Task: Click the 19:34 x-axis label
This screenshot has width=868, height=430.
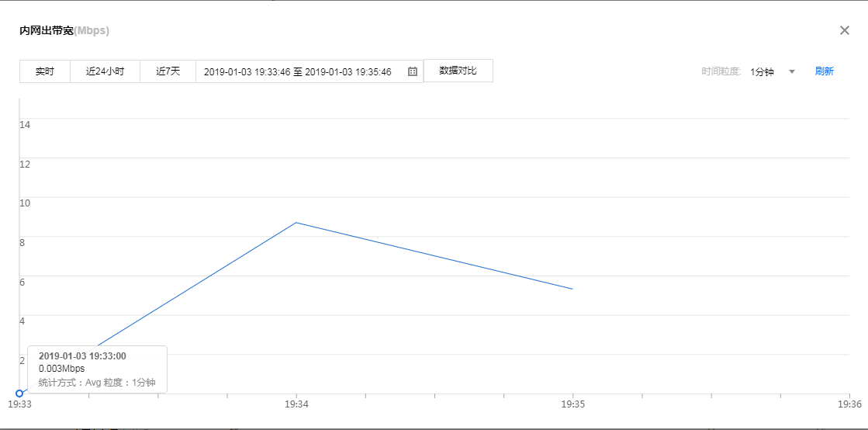Action: 296,404
